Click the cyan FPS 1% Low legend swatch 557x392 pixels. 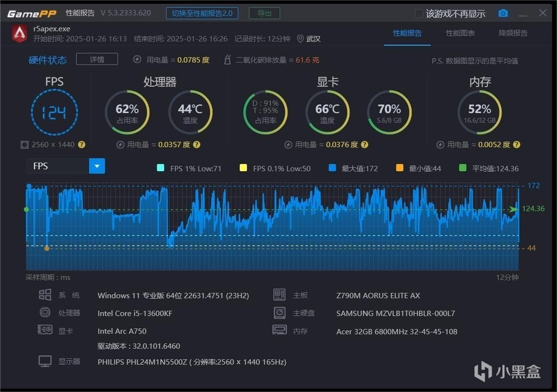pyautogui.click(x=161, y=168)
